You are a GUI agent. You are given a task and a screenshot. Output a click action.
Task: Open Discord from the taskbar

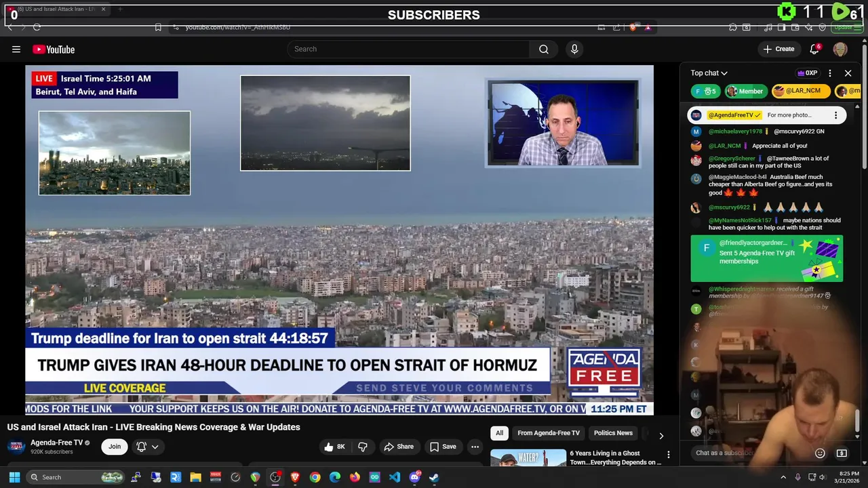(x=414, y=477)
